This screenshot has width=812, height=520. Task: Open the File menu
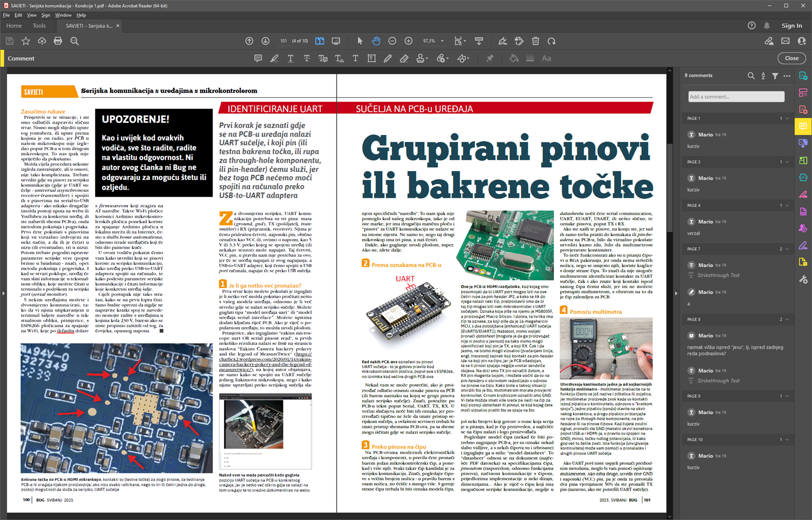[x=6, y=15]
